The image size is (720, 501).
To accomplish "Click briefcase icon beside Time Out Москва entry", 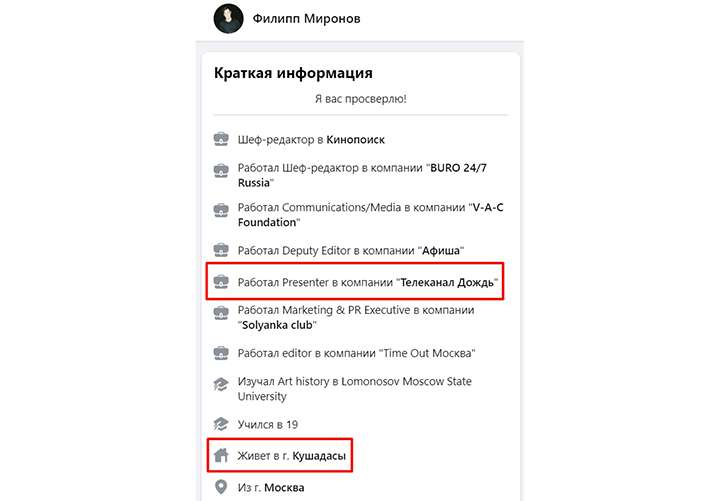I will pos(221,353).
